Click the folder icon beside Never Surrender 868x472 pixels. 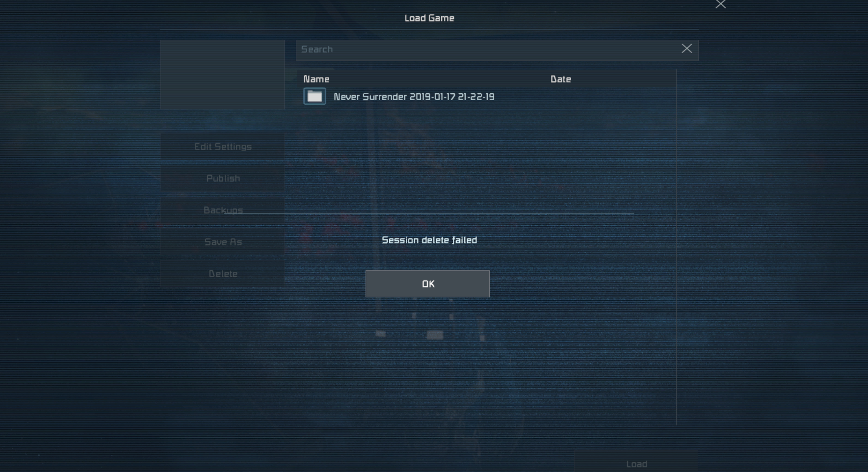pos(315,96)
